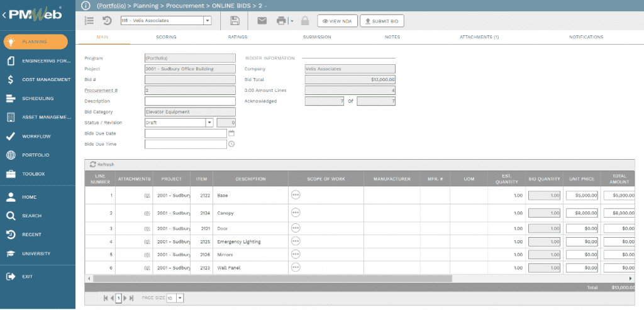Open scope of work ellipsis for Door
644x310 pixels.
[x=296, y=228]
